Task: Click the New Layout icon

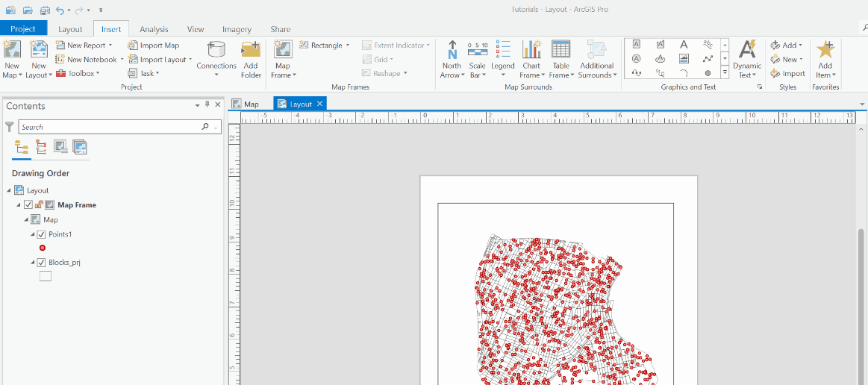Action: [39, 50]
